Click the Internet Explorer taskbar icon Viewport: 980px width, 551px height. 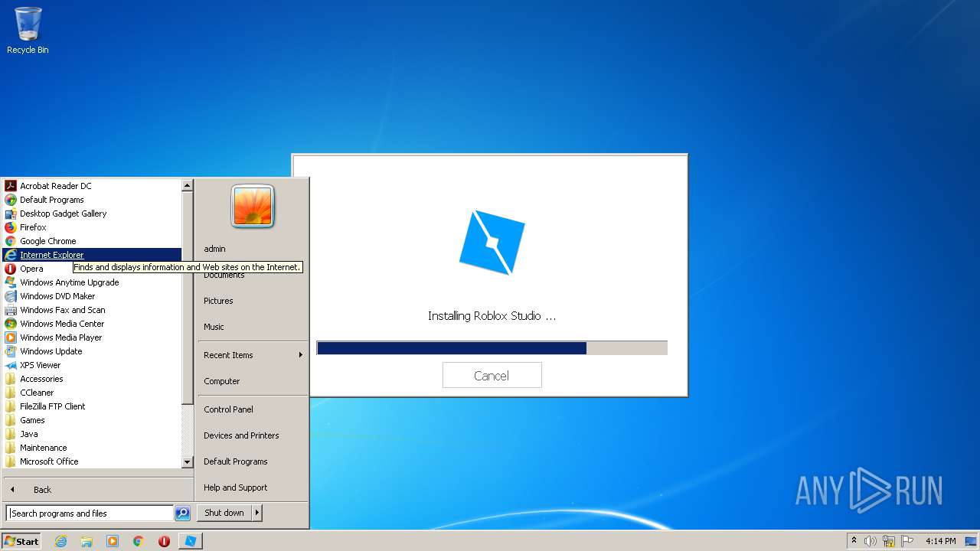60,541
